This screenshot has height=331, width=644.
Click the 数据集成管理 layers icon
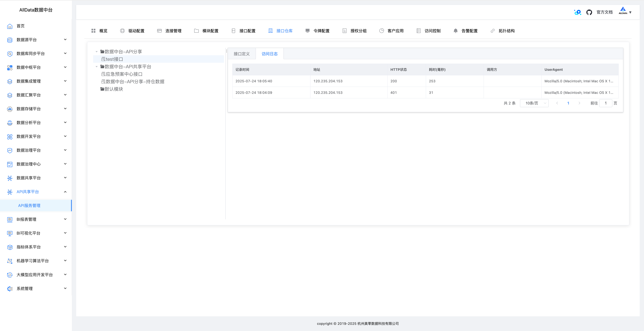pos(10,81)
